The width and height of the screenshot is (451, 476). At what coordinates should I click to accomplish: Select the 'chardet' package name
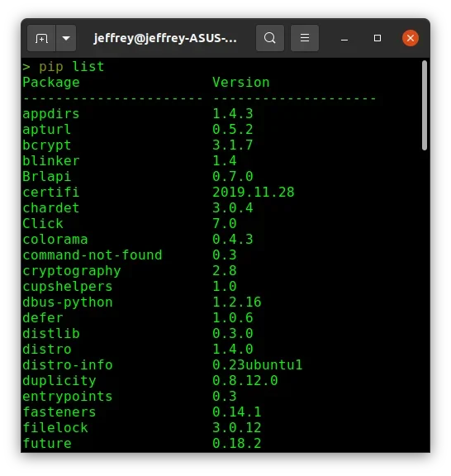click(51, 208)
